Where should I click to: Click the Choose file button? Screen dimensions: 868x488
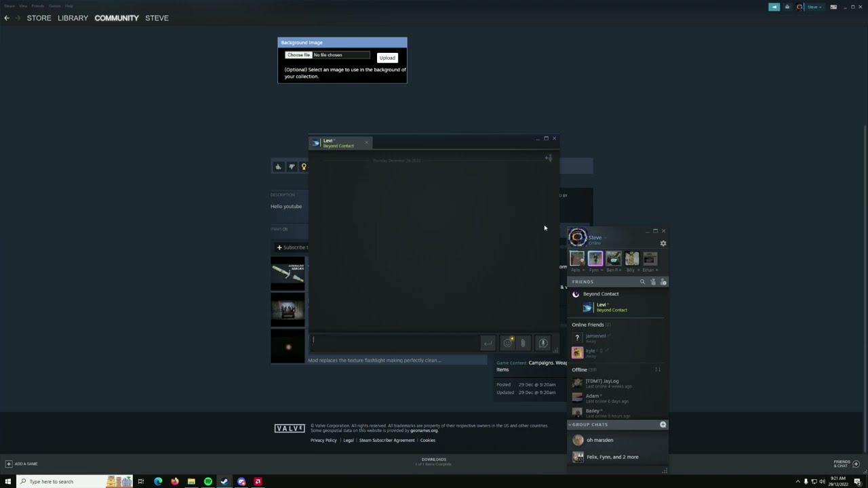point(298,55)
